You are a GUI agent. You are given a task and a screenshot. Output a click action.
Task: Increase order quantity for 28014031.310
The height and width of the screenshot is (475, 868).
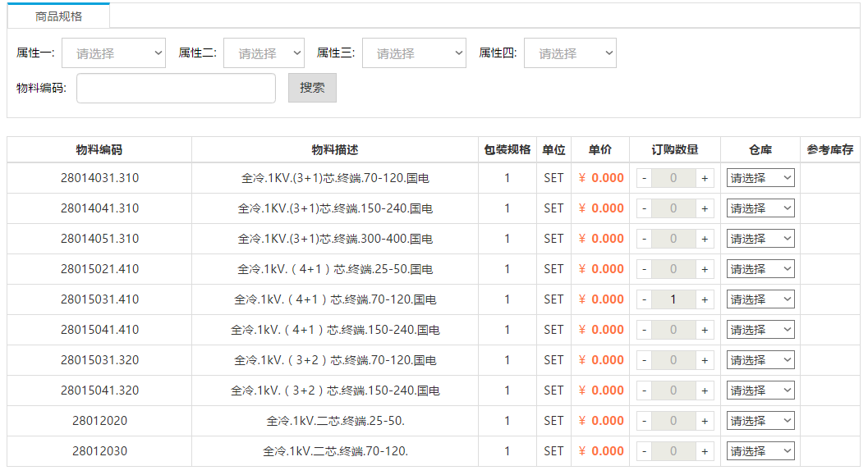pyautogui.click(x=705, y=177)
